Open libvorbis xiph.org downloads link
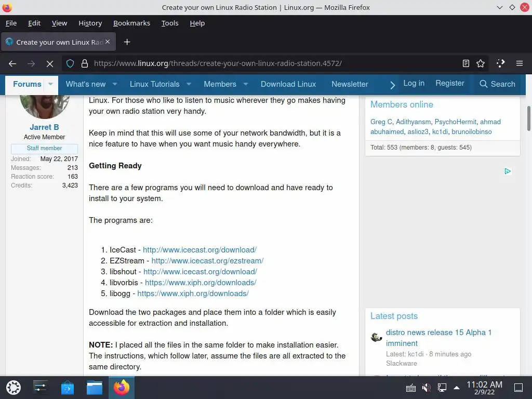Viewport: 532px width, 399px height. point(201,283)
